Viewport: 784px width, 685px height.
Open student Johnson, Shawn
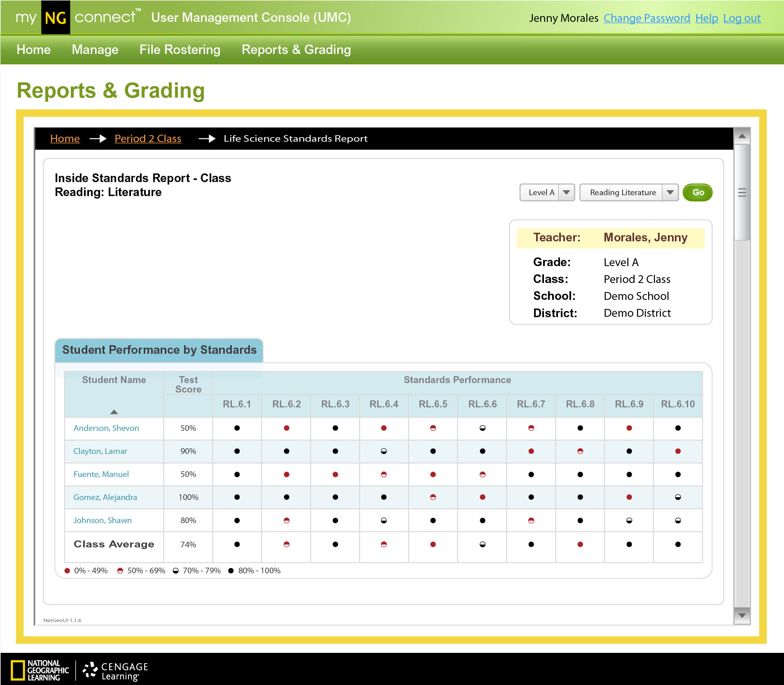(103, 520)
